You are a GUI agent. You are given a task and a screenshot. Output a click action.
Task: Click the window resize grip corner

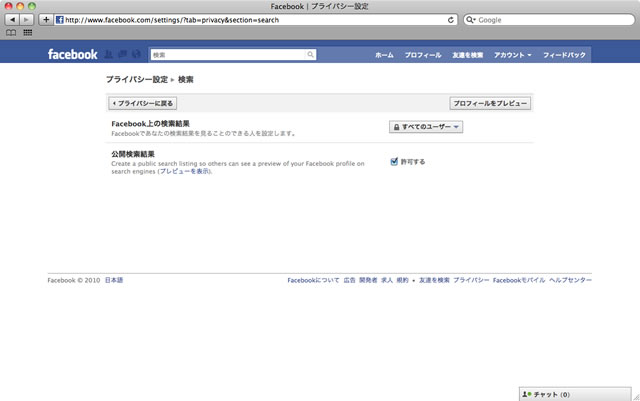636,397
